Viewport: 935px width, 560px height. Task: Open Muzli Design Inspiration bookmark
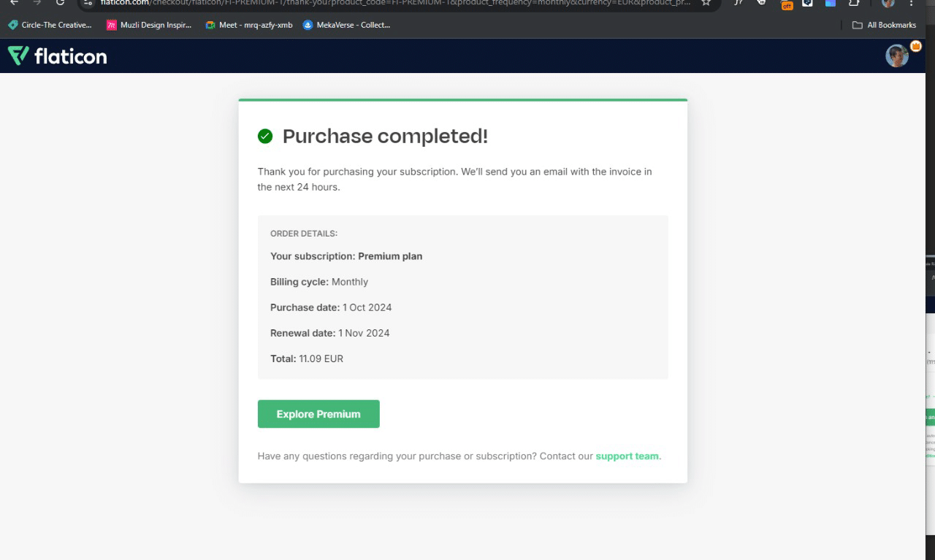[149, 25]
